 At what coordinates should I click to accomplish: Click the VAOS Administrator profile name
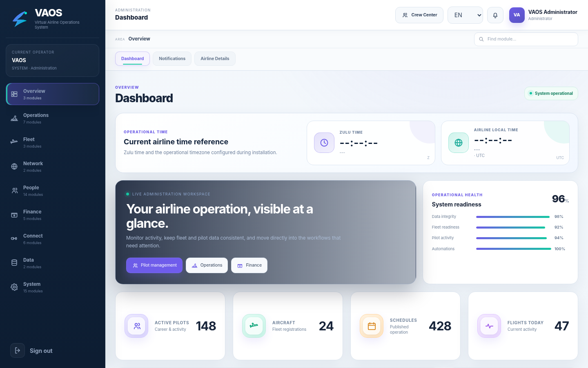(552, 12)
